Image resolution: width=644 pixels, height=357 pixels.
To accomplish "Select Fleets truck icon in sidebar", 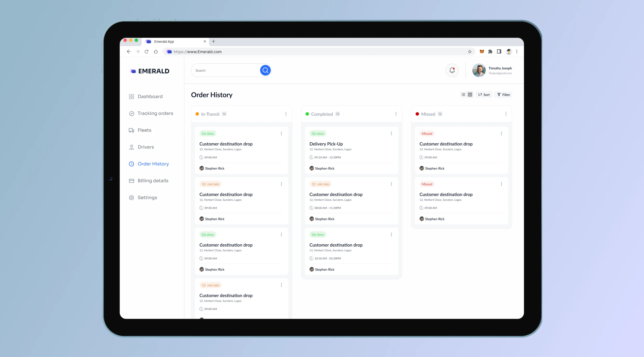I will (131, 130).
